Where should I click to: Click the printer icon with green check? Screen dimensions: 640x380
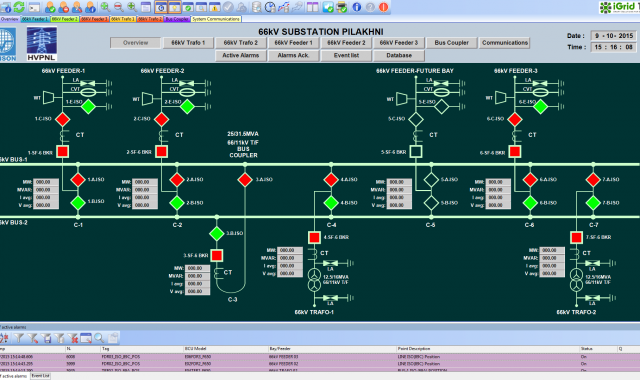coord(342,7)
